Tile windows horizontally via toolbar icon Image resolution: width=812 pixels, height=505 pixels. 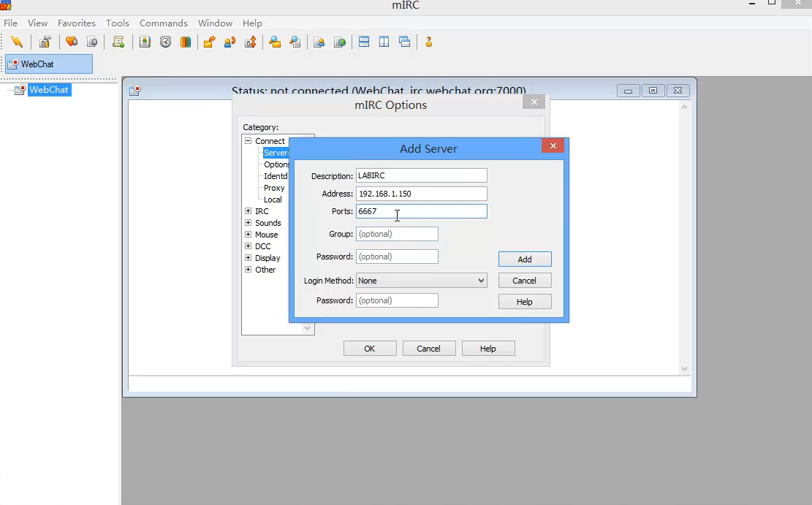click(364, 42)
